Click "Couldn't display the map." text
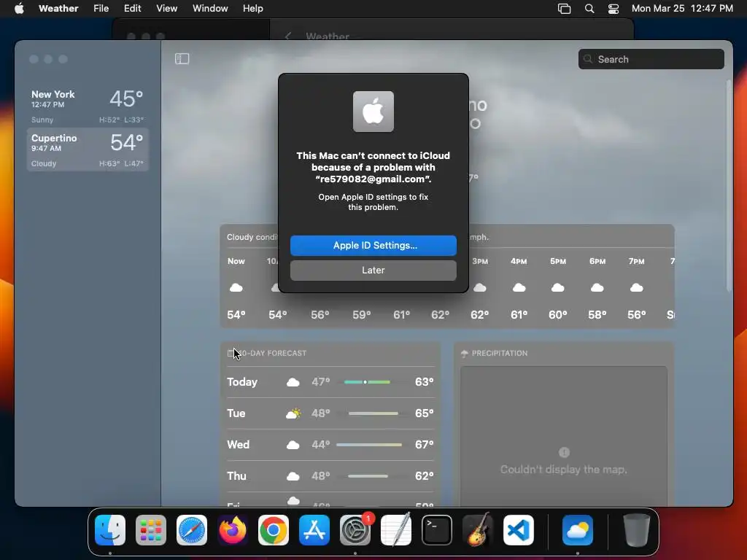Viewport: 747px width, 560px height. click(564, 470)
